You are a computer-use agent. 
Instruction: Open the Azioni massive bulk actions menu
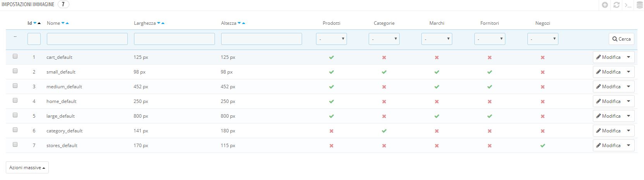(x=27, y=168)
